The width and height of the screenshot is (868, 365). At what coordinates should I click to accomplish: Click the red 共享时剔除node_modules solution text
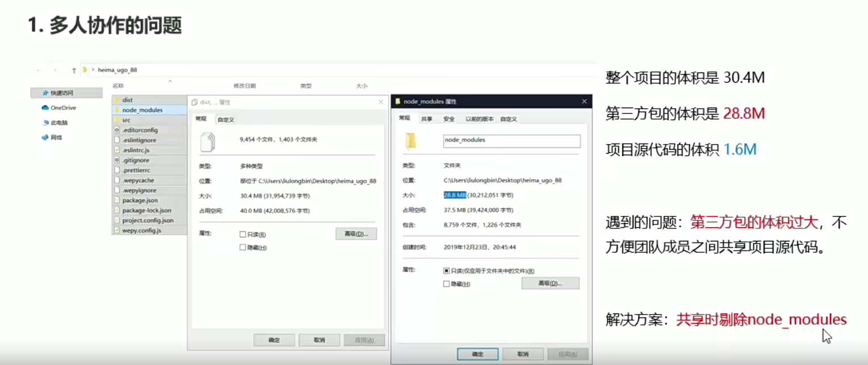761,320
